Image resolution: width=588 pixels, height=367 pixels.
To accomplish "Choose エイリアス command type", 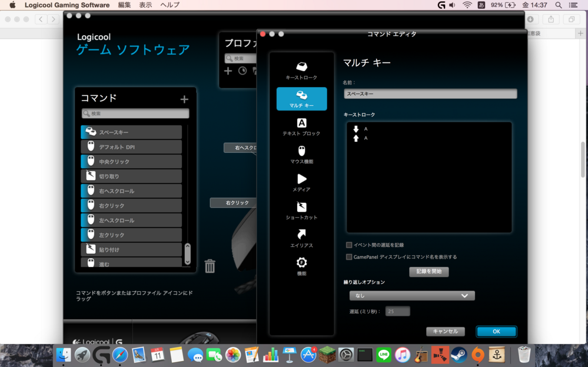I will (301, 239).
